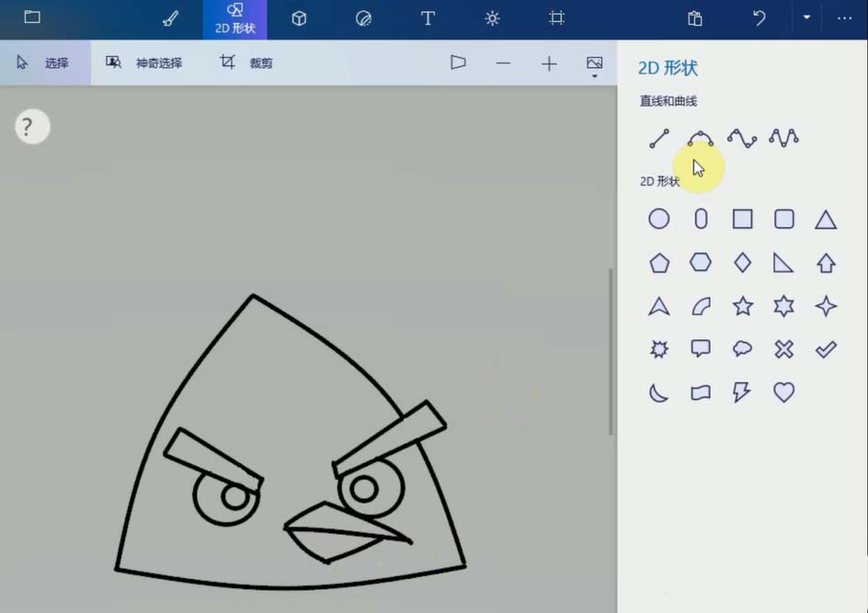Zoom out with the minus button
Viewport: 868px width, 613px height.
(x=503, y=63)
